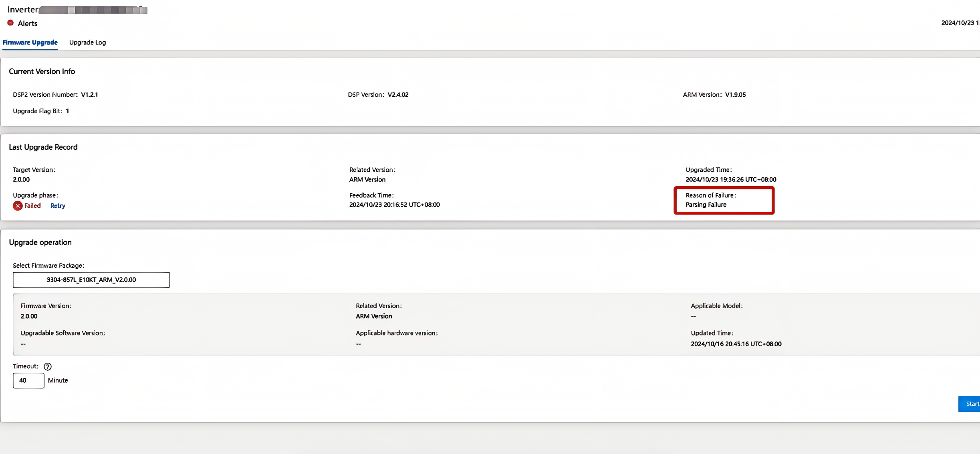Click the top-right date timestamp
Viewport: 980px width, 454px height.
pyautogui.click(x=960, y=23)
